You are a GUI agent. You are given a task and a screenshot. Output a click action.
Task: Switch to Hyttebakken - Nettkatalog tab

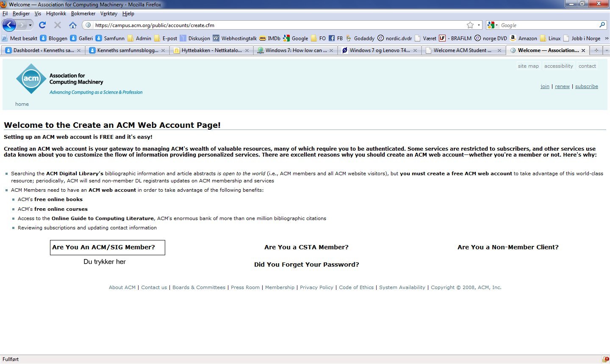coord(211,50)
